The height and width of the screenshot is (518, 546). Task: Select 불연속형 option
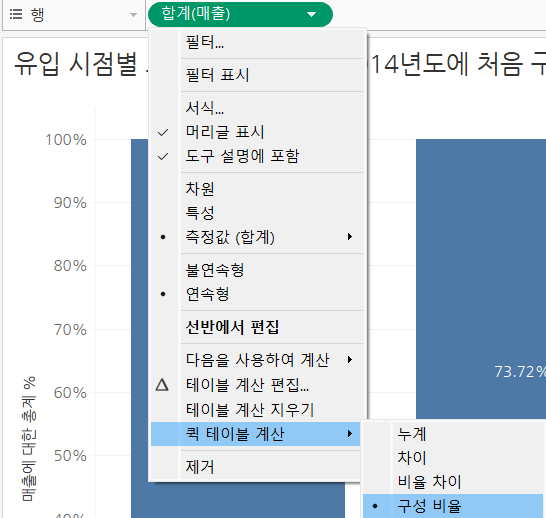click(x=256, y=270)
